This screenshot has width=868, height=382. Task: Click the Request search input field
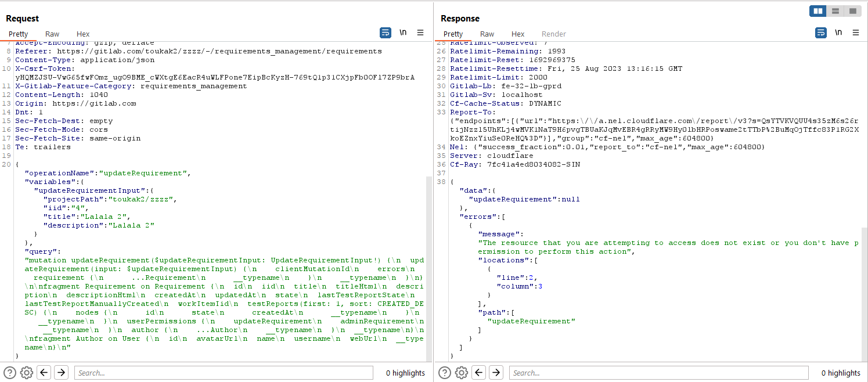224,373
